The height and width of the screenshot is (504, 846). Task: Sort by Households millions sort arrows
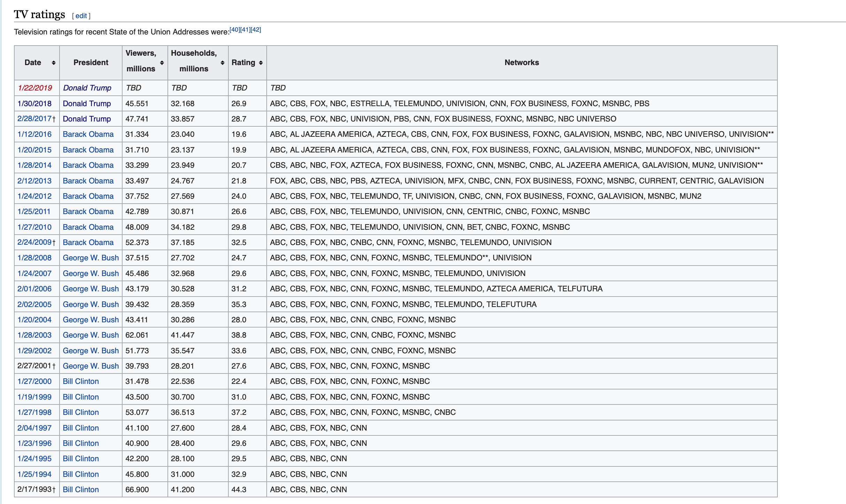(x=222, y=63)
